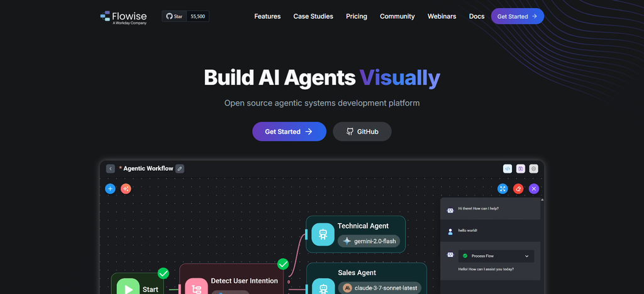
Task: Click the "Agentic Workflow" title text
Action: (148, 168)
